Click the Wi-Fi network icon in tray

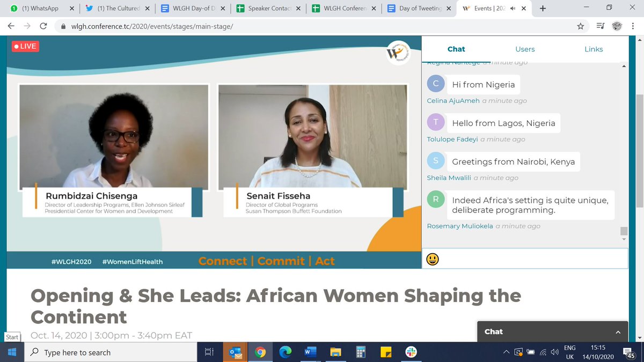coord(543,352)
